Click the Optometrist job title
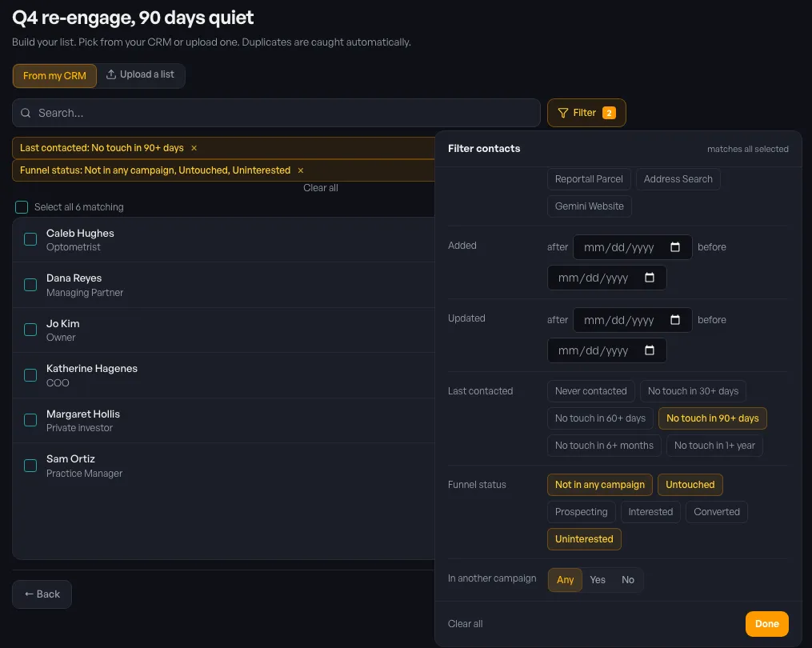 coord(73,247)
